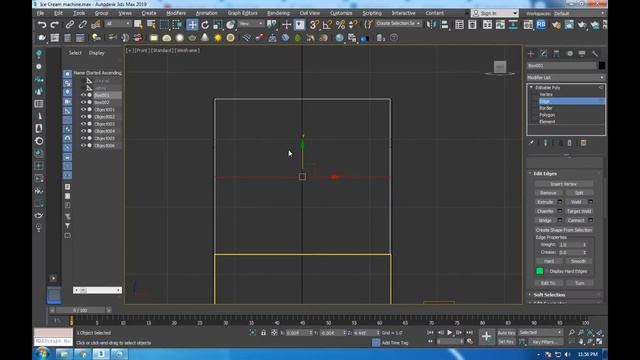Activate the Select and Move tool

click(192, 25)
